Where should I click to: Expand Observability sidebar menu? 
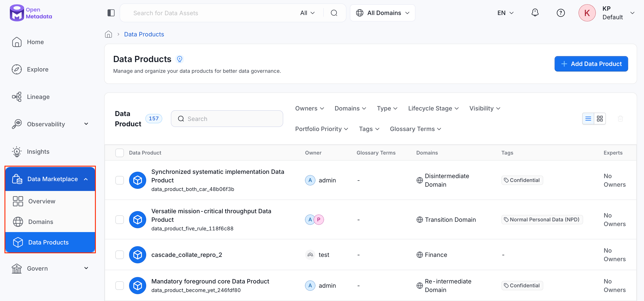point(50,124)
